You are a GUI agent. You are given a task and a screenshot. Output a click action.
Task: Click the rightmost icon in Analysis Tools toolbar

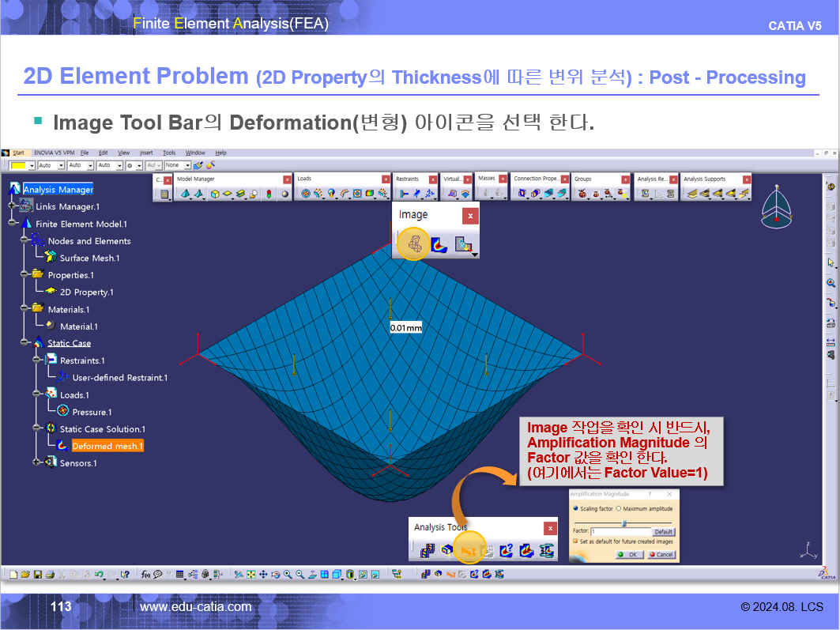[547, 550]
